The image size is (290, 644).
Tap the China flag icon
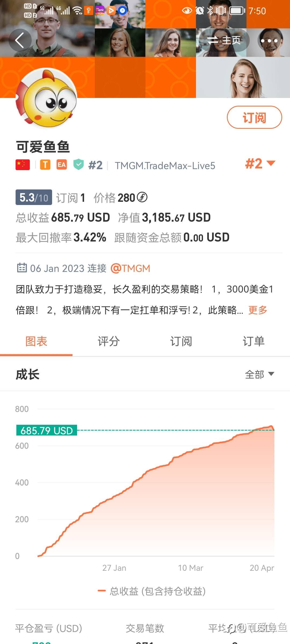point(23,165)
